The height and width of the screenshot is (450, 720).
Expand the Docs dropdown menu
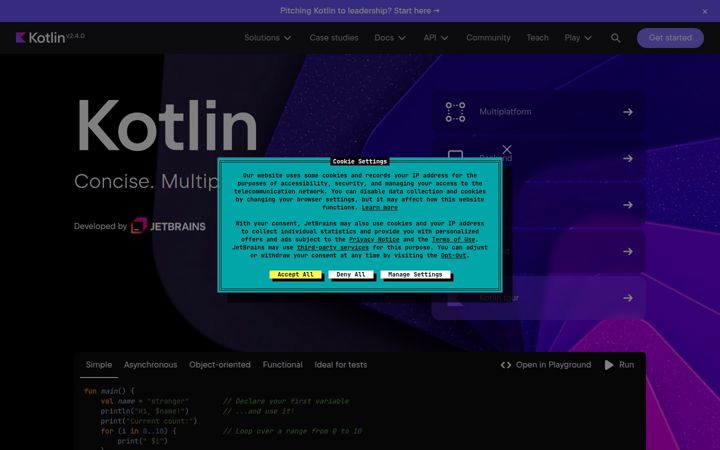[390, 38]
